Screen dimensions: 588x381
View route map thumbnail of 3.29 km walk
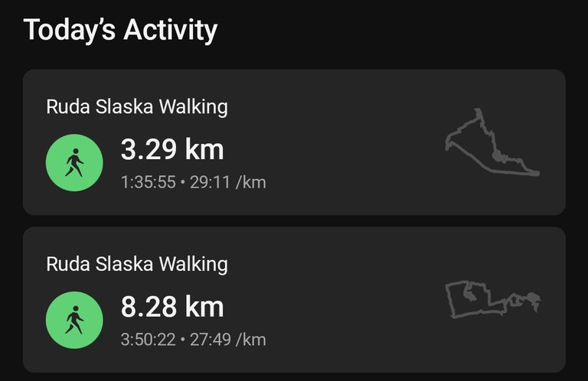pos(492,142)
